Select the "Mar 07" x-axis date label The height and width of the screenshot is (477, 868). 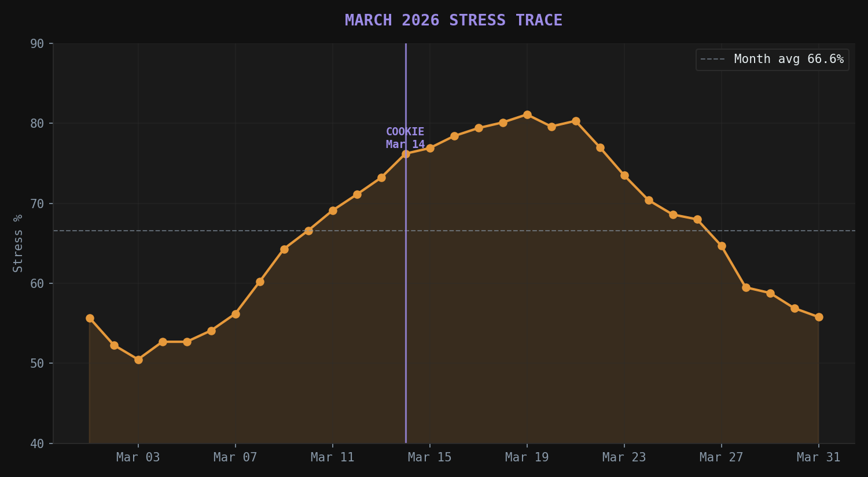tap(236, 457)
